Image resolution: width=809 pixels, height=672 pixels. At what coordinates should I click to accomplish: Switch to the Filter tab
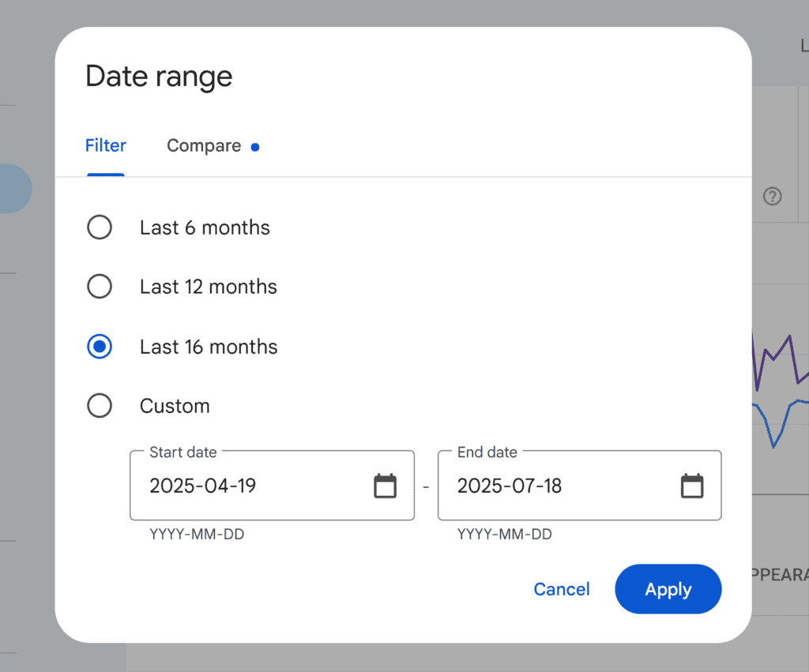point(105,145)
